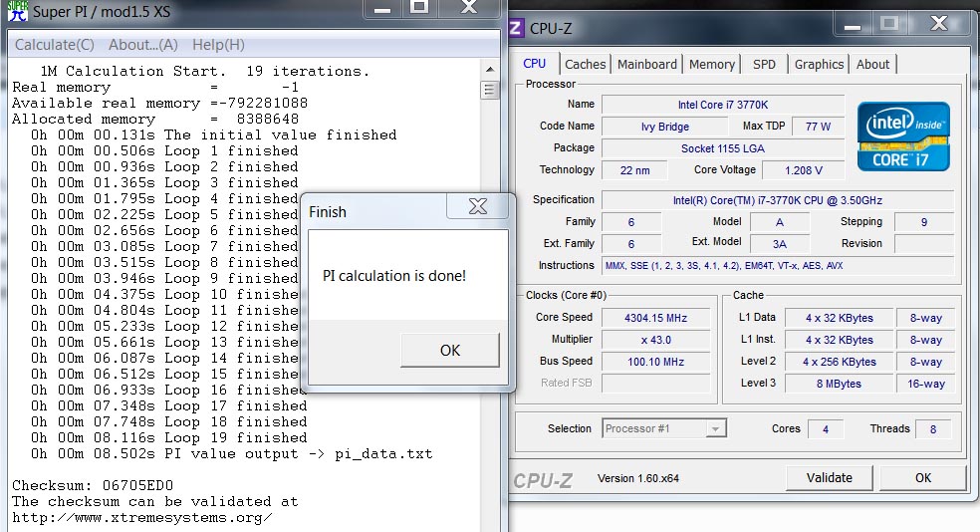Click the Threads count value 8
Image resolution: width=980 pixels, height=532 pixels.
click(x=932, y=429)
